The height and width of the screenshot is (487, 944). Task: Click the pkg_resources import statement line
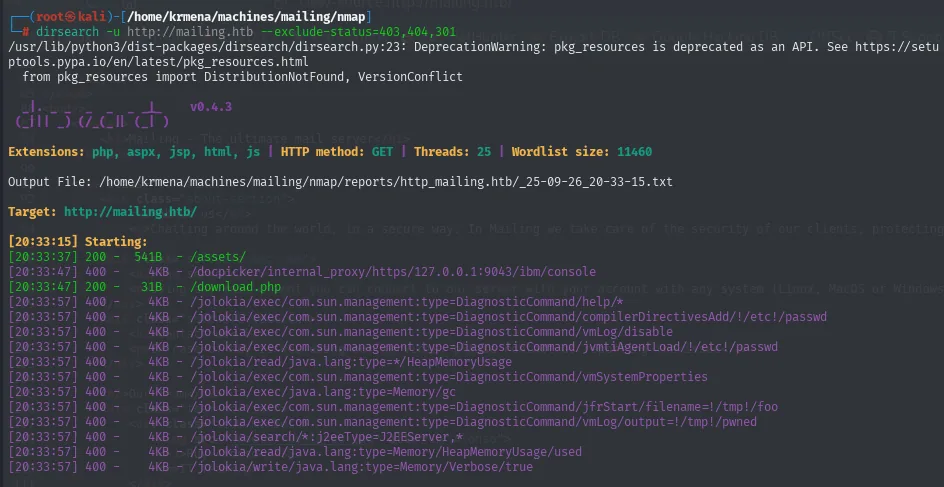(243, 77)
